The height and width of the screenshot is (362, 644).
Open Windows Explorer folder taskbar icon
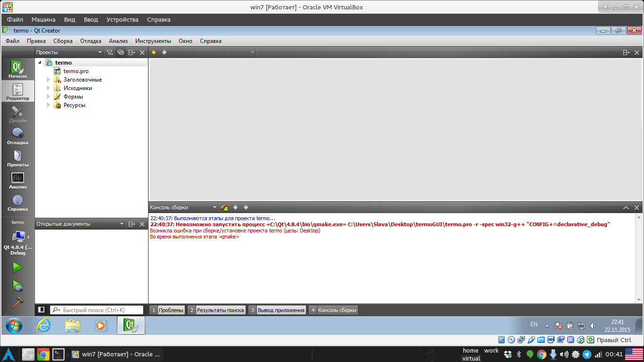point(73,325)
